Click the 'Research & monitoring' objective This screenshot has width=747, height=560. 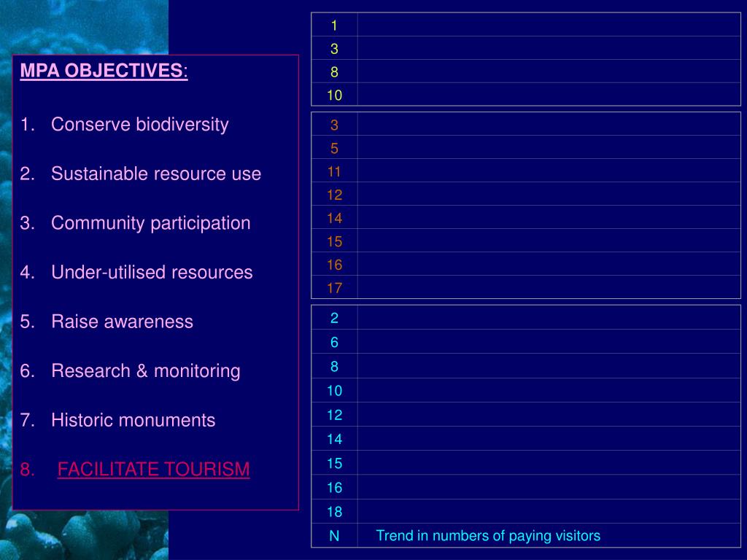click(146, 371)
